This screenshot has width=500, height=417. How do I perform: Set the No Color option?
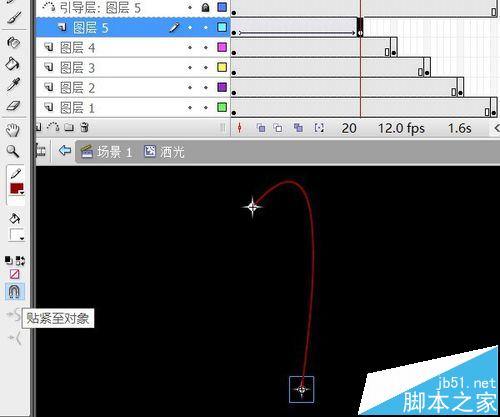[15, 274]
